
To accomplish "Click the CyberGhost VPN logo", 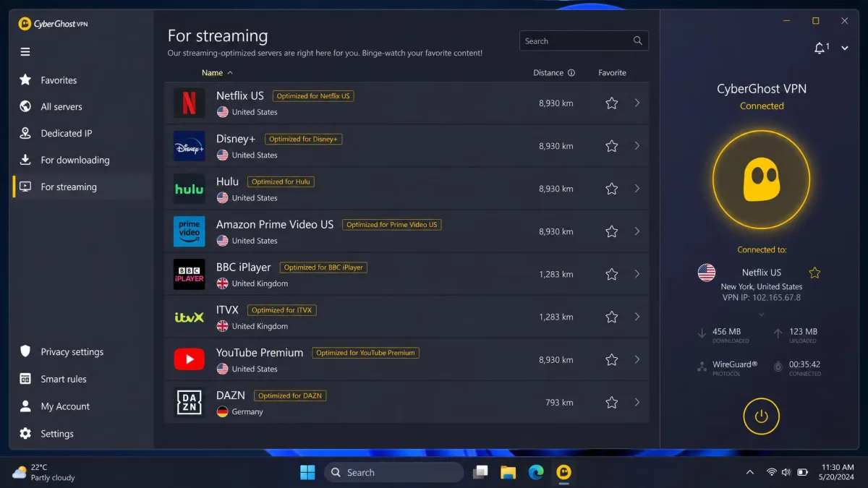I will click(53, 24).
